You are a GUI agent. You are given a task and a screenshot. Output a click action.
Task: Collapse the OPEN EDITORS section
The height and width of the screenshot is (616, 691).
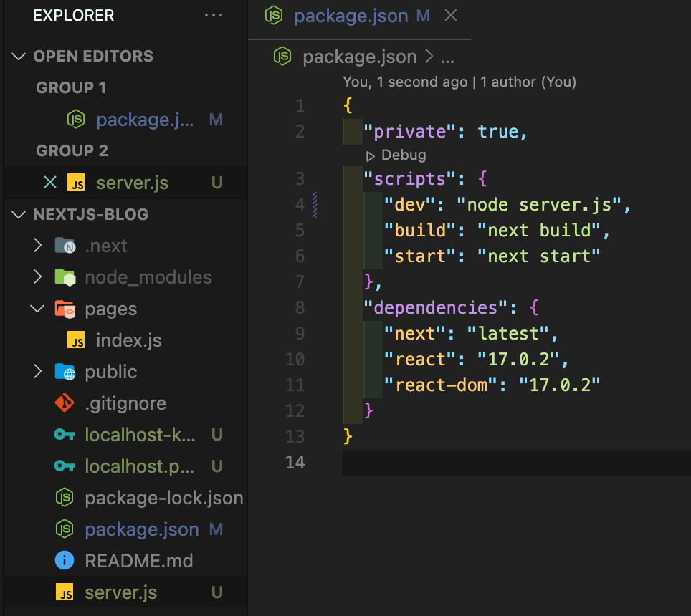pyautogui.click(x=19, y=57)
